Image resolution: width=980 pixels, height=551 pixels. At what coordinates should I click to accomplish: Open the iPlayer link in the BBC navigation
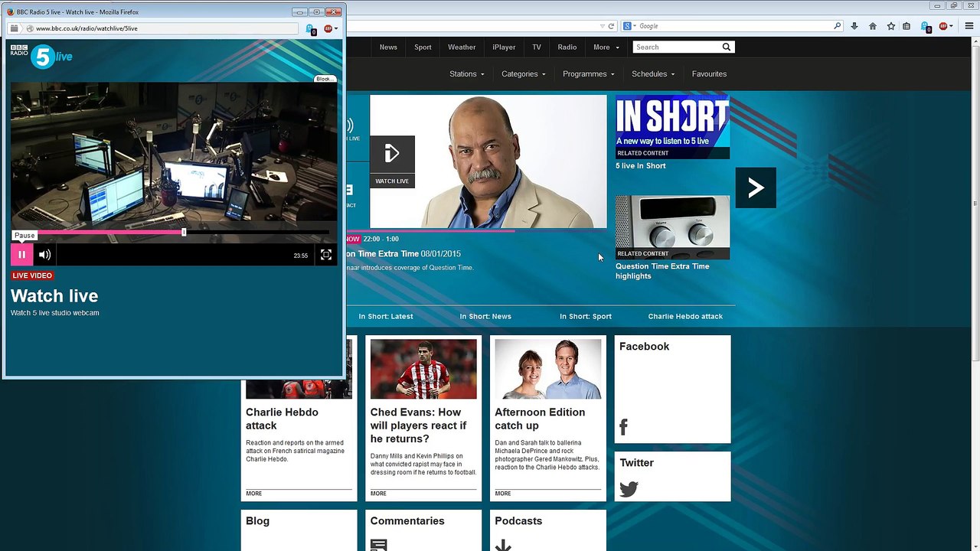[504, 47]
